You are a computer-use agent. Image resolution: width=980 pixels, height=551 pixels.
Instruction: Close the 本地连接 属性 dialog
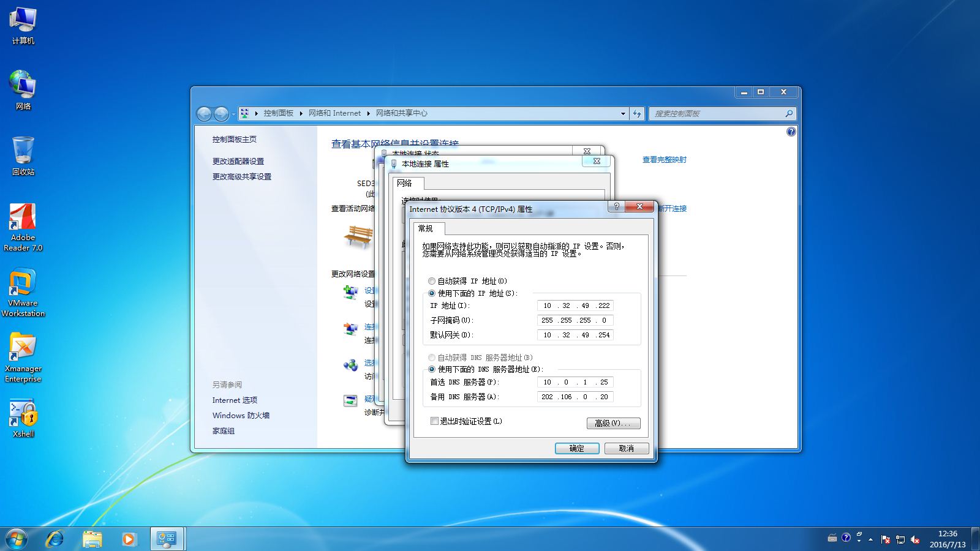(x=597, y=161)
